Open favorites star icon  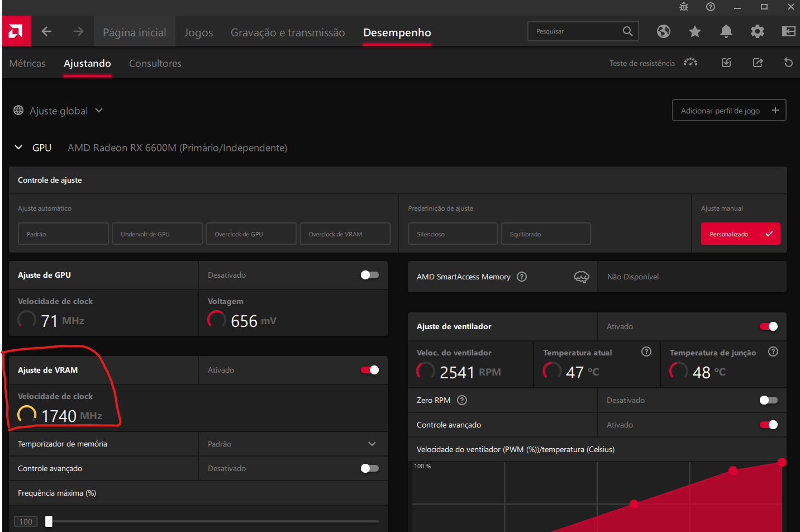coord(695,31)
